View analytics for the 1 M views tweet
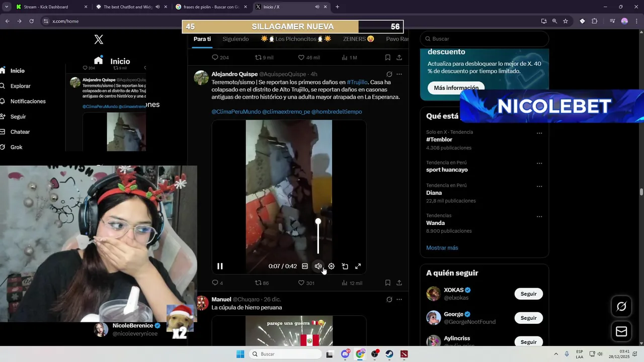Image resolution: width=644 pixels, height=362 pixels. (x=349, y=57)
